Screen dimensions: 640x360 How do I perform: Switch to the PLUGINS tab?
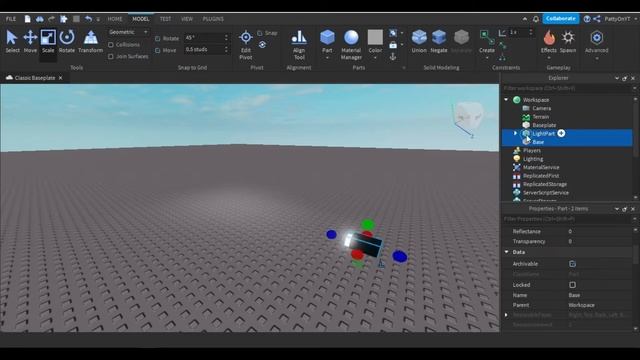tap(213, 19)
